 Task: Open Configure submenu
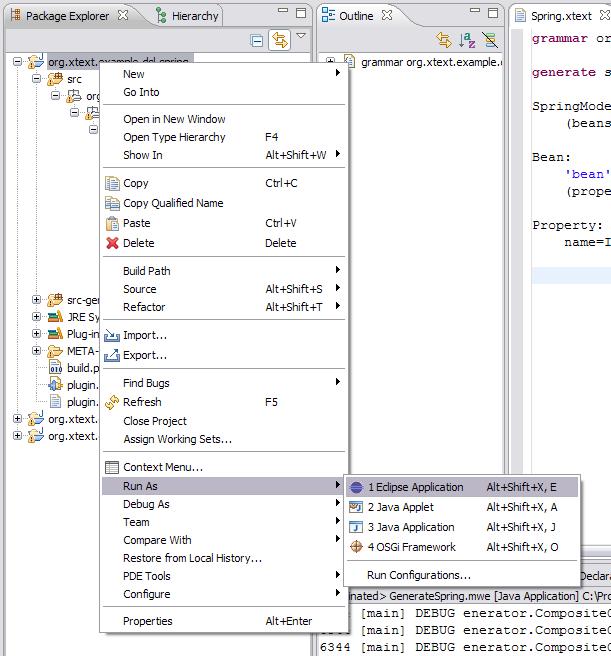pyautogui.click(x=224, y=594)
